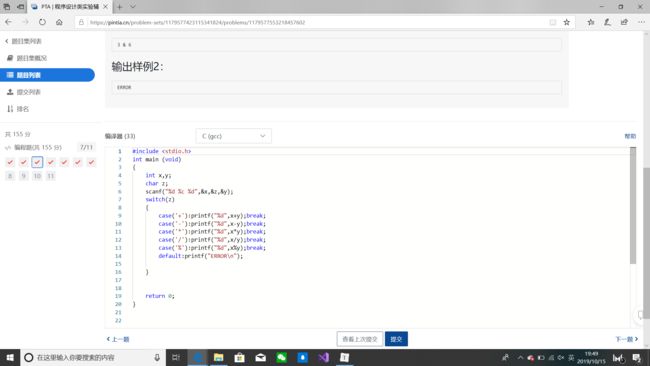Click the taskbar clock and date
The width and height of the screenshot is (650, 366).
pyautogui.click(x=591, y=357)
